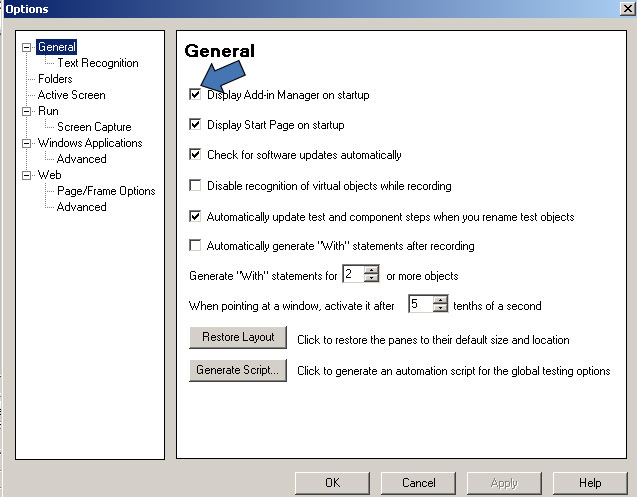This screenshot has height=497, width=637.
Task: Toggle Automatically update test and component steps
Action: tap(195, 216)
